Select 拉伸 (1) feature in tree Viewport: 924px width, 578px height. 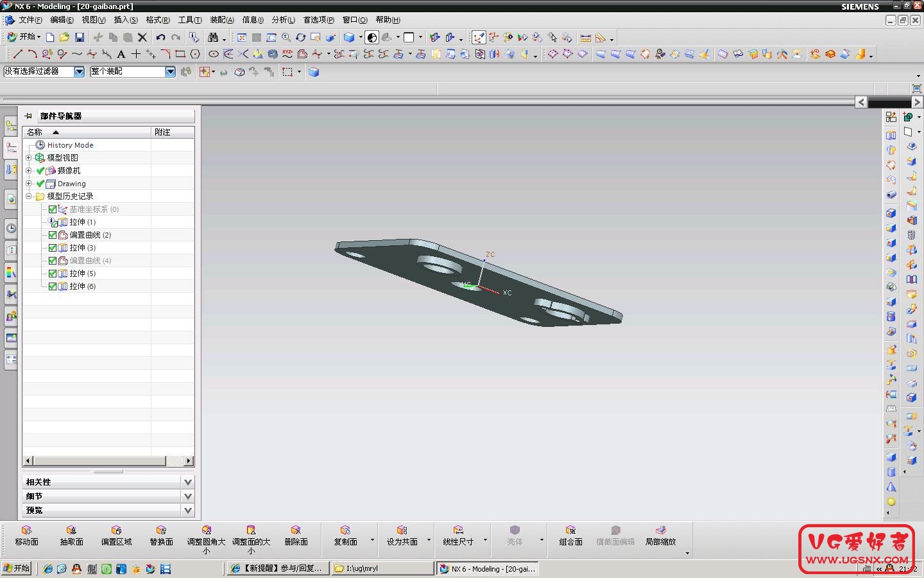[x=82, y=222]
